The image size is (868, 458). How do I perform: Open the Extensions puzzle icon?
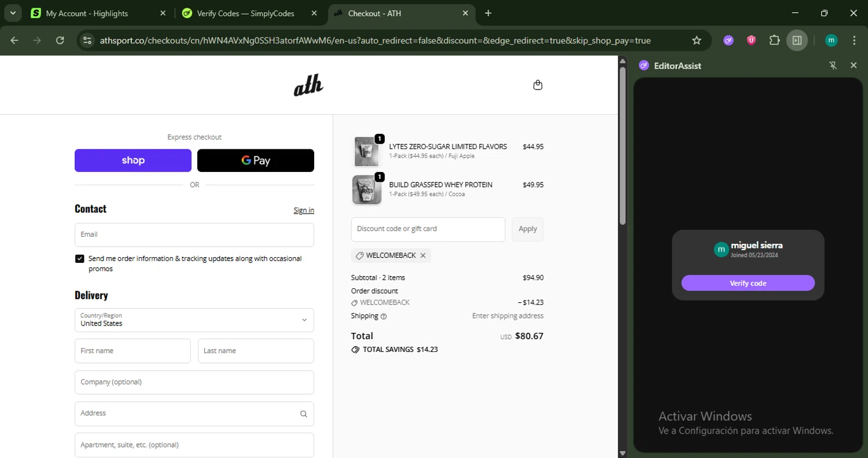[x=774, y=41]
